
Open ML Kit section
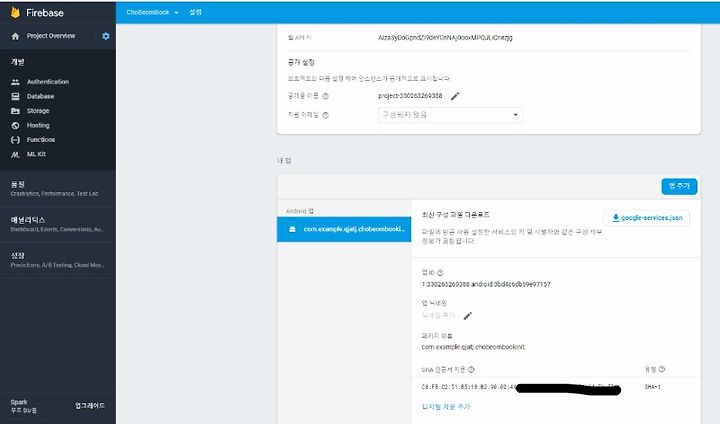36,154
